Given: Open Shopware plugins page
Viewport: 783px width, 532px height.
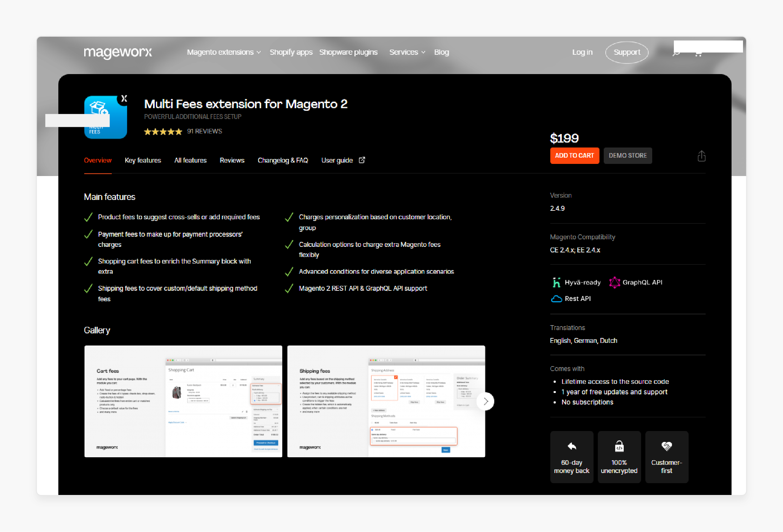Looking at the screenshot, I should pyautogui.click(x=348, y=52).
